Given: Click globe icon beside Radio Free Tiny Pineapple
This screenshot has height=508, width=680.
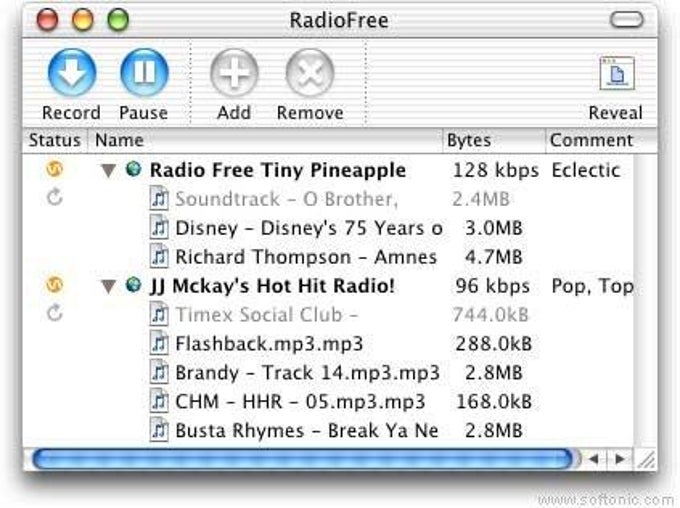Looking at the screenshot, I should tap(134, 169).
